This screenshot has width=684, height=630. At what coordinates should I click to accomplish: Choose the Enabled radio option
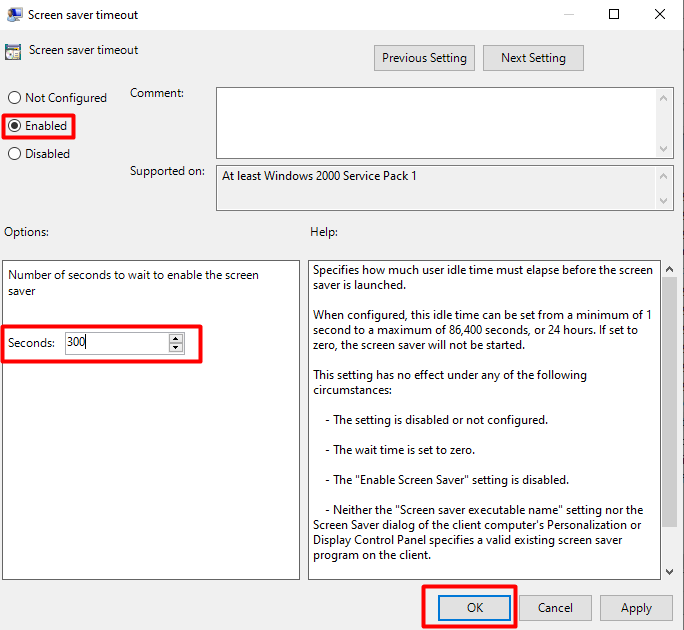(15, 126)
